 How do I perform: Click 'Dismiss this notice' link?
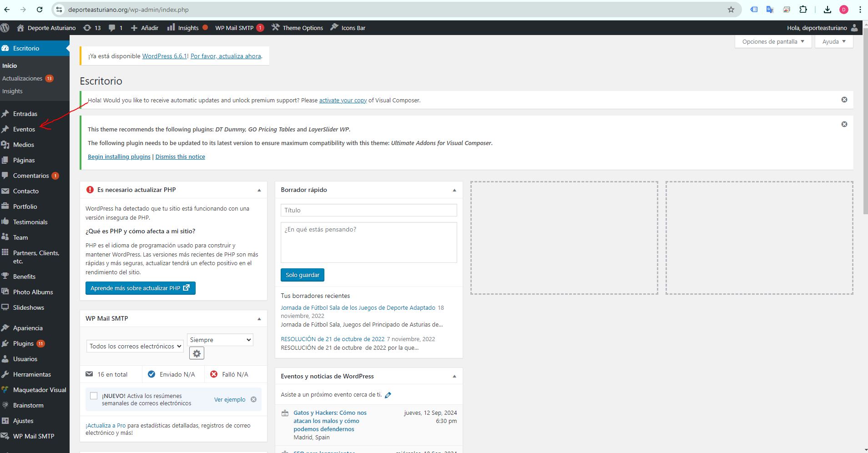(x=180, y=156)
